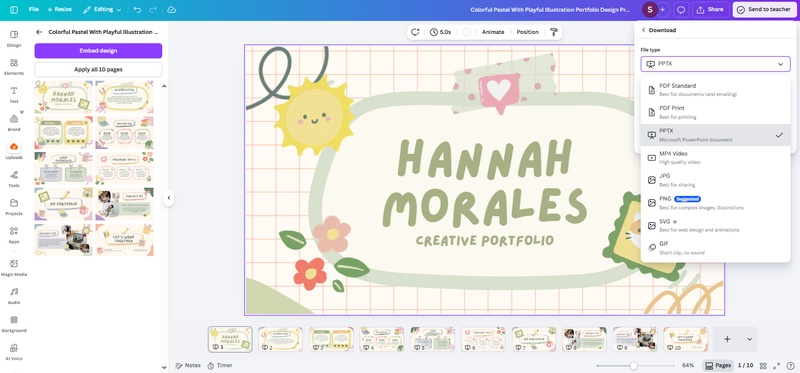Image resolution: width=800 pixels, height=373 pixels.
Task: Open the Brand panel
Action: 14,122
